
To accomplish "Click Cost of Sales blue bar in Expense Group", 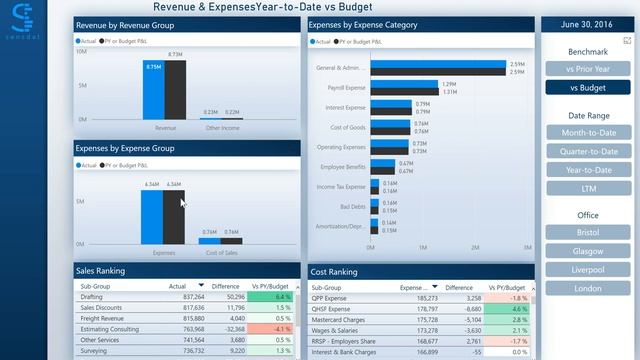I will [209, 241].
